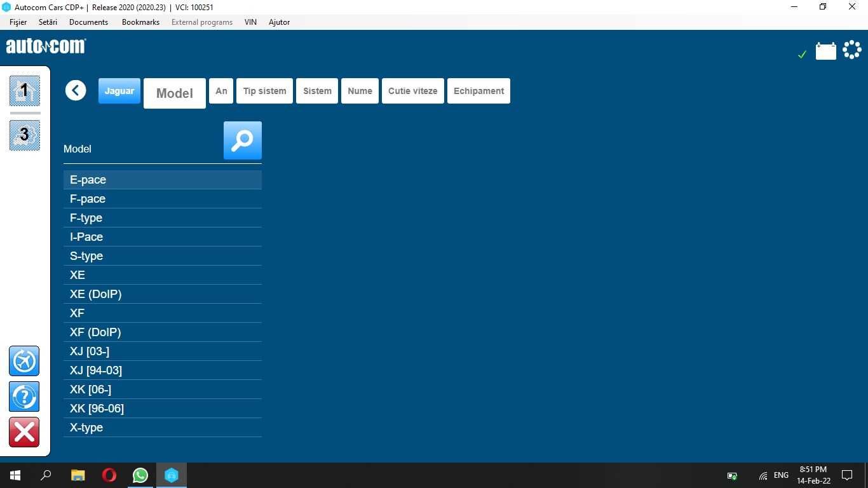Click the dotted circle connection icon

pos(852,50)
